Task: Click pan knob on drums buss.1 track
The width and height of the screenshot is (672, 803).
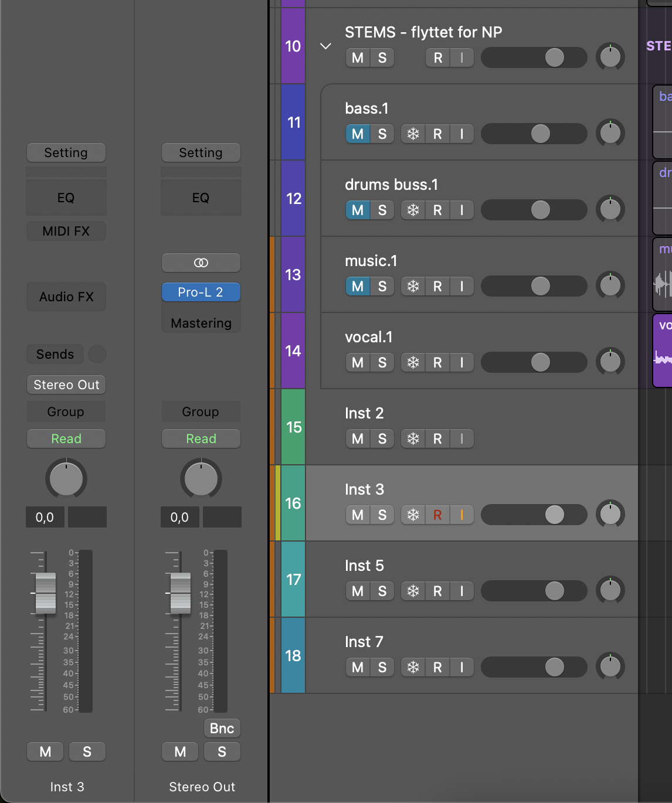Action: 610,210
